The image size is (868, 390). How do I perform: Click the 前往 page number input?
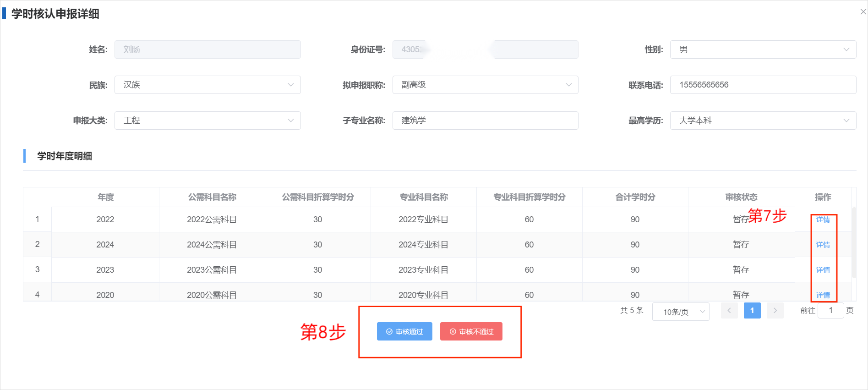[x=830, y=311]
